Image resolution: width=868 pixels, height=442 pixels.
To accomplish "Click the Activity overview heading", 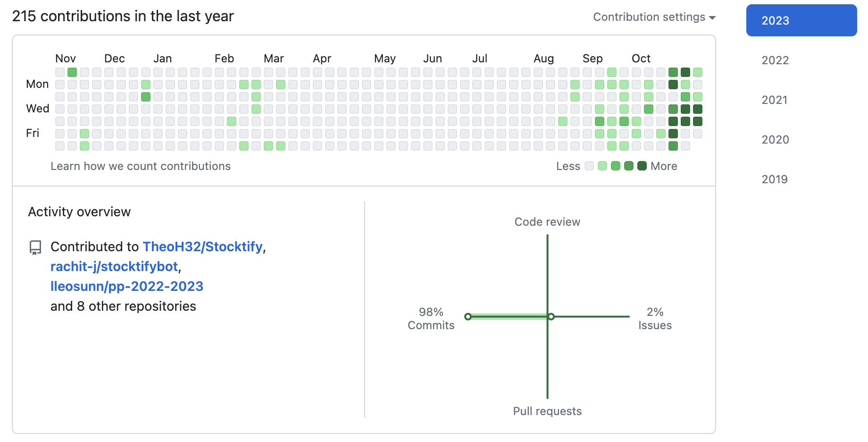I will click(x=79, y=212).
